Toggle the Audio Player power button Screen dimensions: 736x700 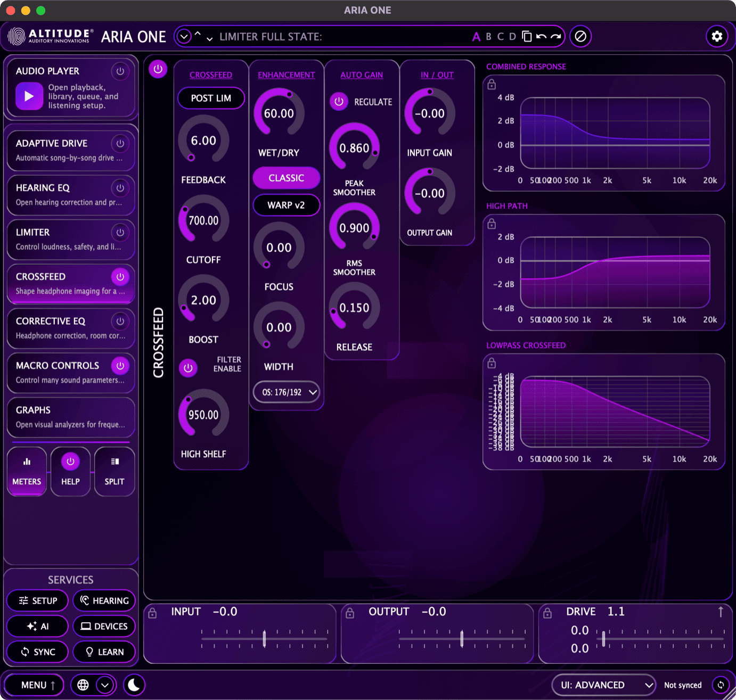(120, 71)
